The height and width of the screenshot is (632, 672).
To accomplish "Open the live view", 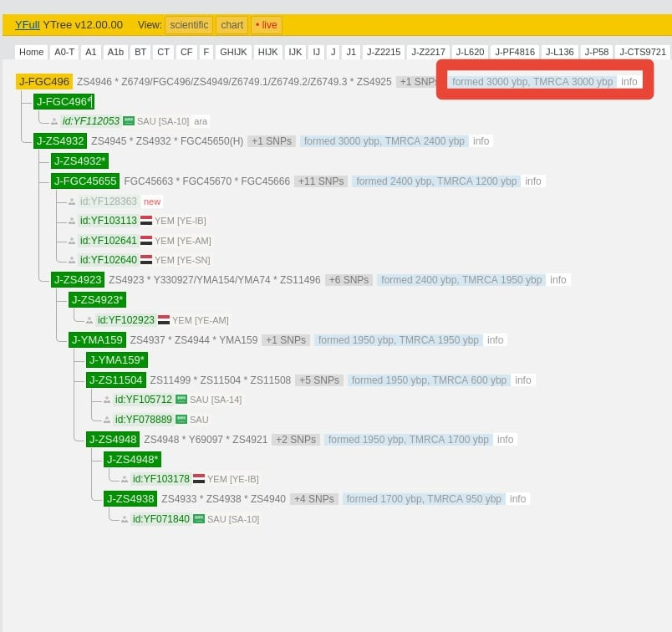I will pos(267,25).
